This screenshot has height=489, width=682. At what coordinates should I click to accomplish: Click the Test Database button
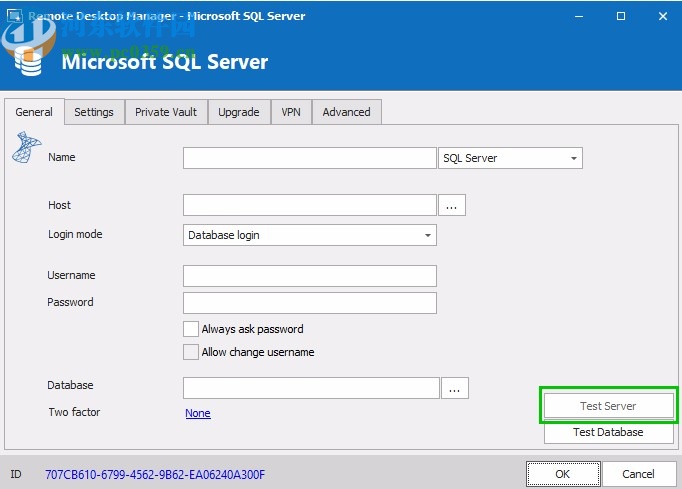coord(608,432)
